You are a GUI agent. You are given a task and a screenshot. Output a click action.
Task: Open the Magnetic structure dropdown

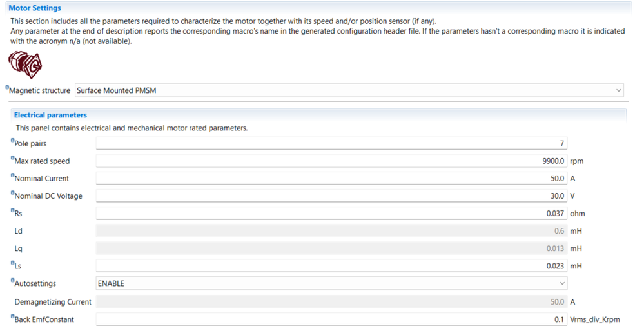tap(349, 90)
